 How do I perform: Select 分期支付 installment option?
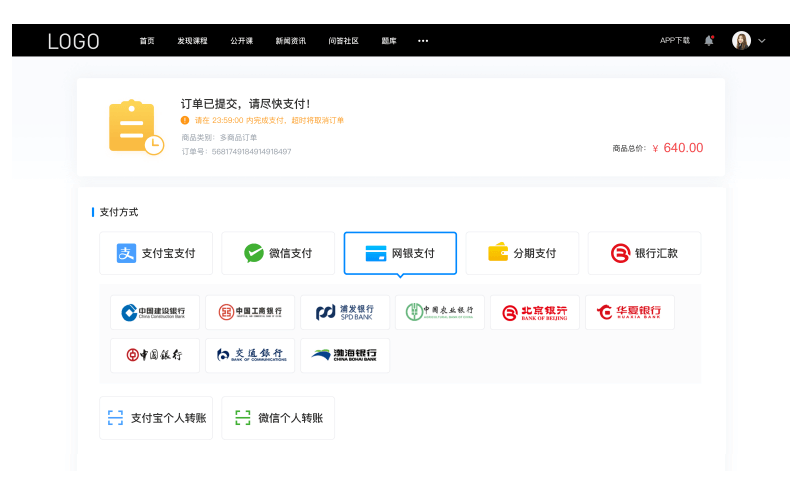[522, 253]
